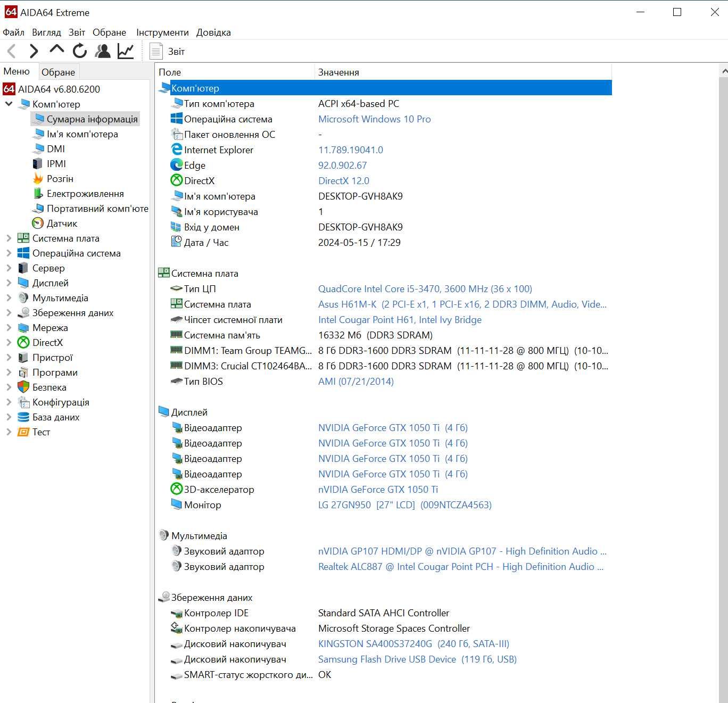Screen dimensions: 728x703
Task: Open the Обране menu in the menu bar
Action: coord(109,32)
